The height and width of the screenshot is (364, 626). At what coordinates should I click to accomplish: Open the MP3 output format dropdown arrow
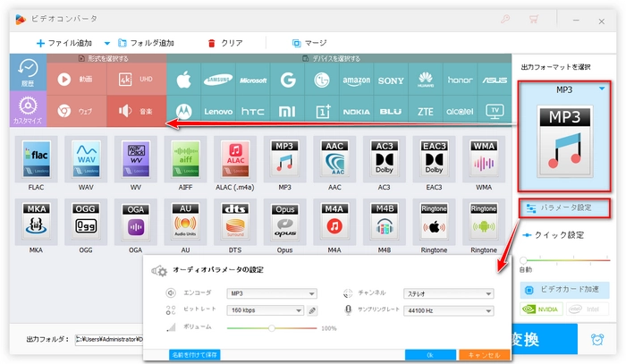coord(602,89)
